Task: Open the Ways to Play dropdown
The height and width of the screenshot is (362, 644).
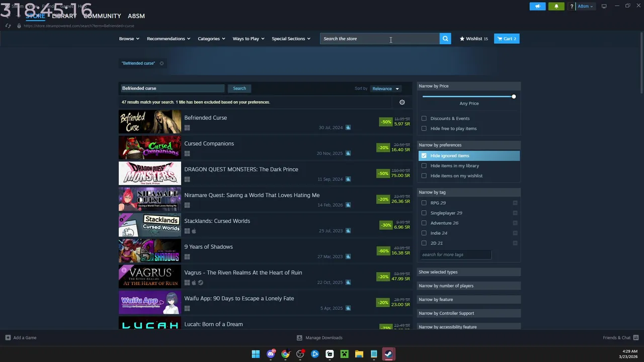Action: [249, 39]
